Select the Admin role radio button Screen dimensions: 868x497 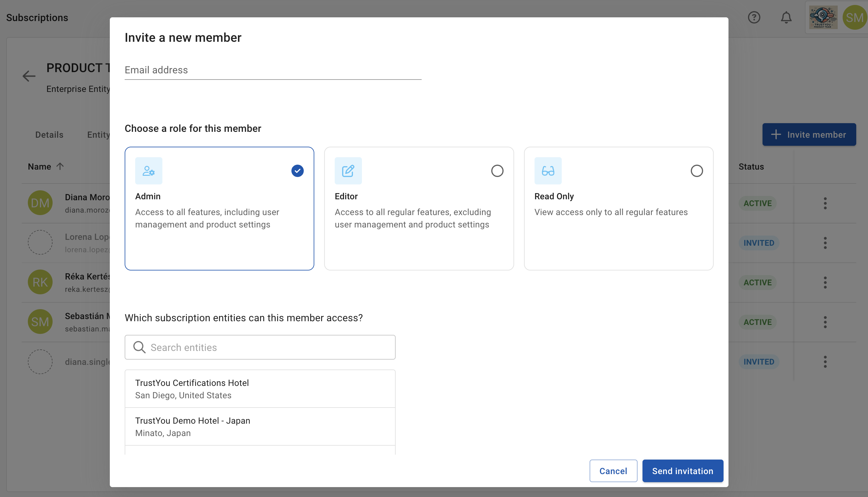(x=298, y=171)
